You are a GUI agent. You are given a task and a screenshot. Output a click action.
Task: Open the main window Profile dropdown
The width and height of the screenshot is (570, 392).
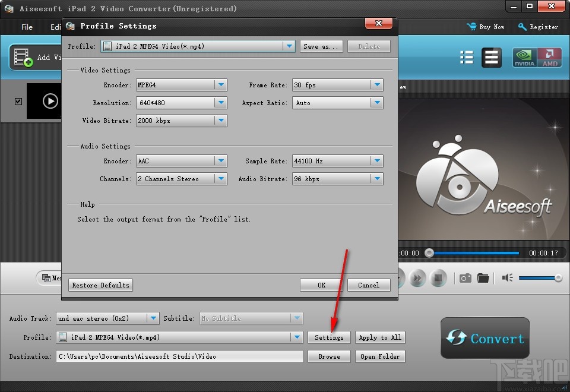297,337
